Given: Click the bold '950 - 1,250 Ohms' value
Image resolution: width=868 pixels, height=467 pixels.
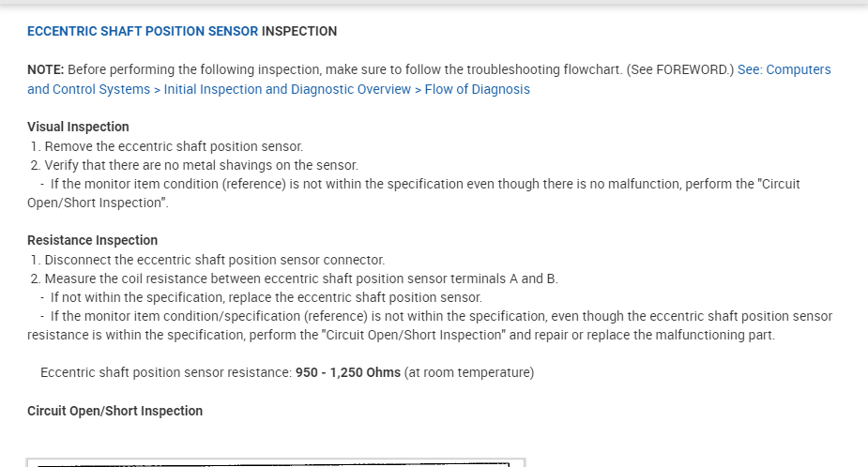Looking at the screenshot, I should pos(347,372).
